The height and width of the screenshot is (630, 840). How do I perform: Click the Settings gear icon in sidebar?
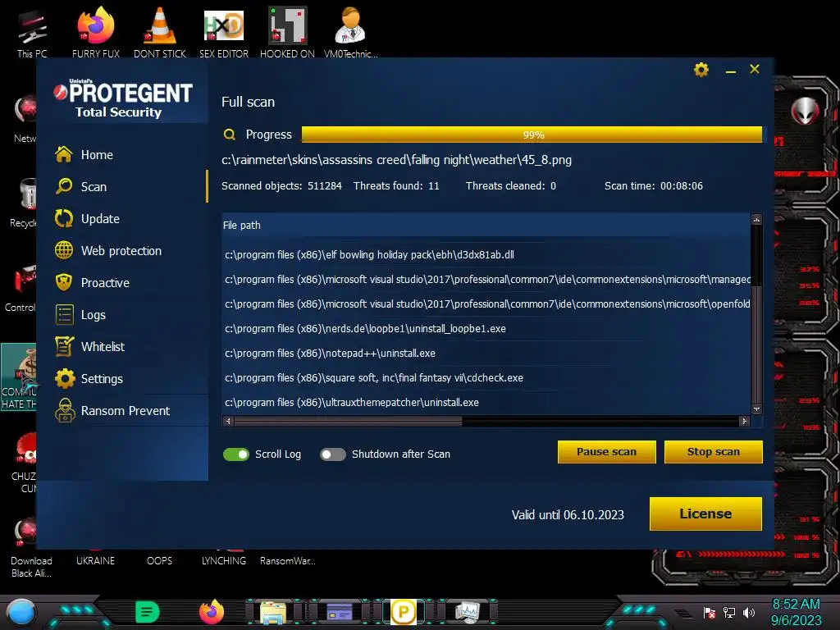[x=64, y=378]
